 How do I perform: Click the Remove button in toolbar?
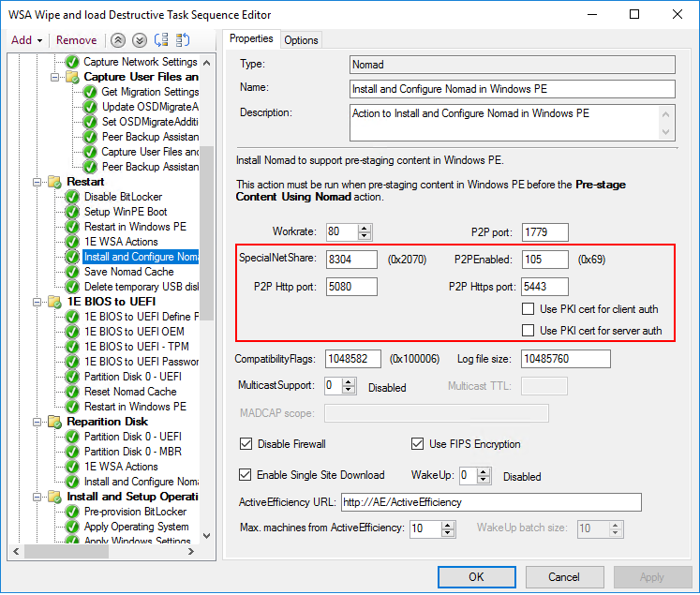[76, 40]
